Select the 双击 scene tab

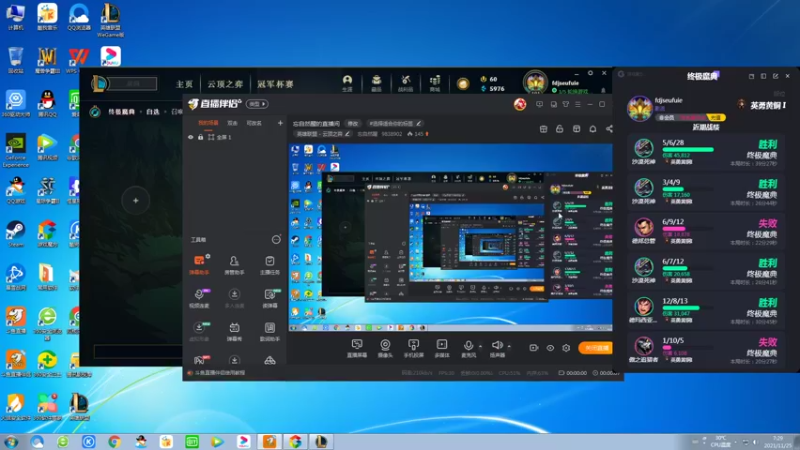click(x=232, y=123)
